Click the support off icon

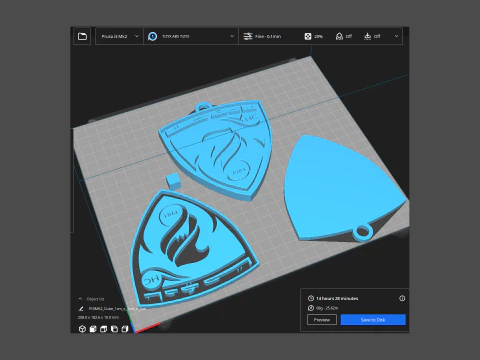[339, 36]
